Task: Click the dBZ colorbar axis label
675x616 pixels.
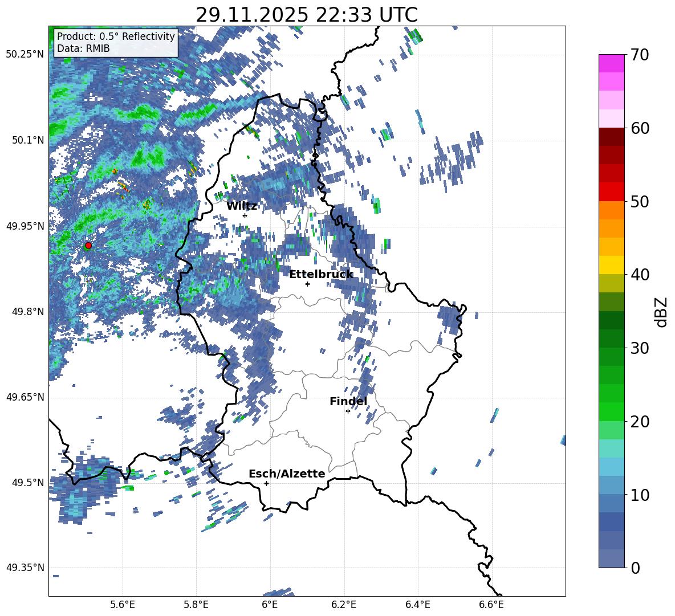Action: click(662, 312)
